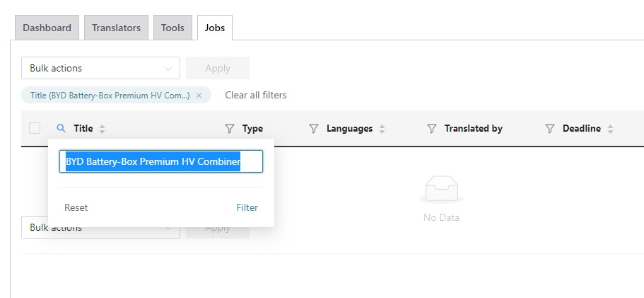Image resolution: width=644 pixels, height=298 pixels.
Task: Click the Translated by column header
Action: coord(473,129)
